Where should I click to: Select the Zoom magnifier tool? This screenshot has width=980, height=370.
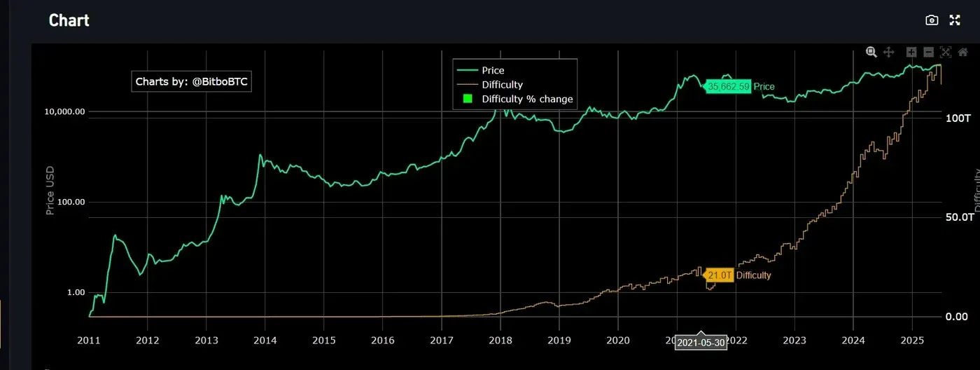click(871, 52)
